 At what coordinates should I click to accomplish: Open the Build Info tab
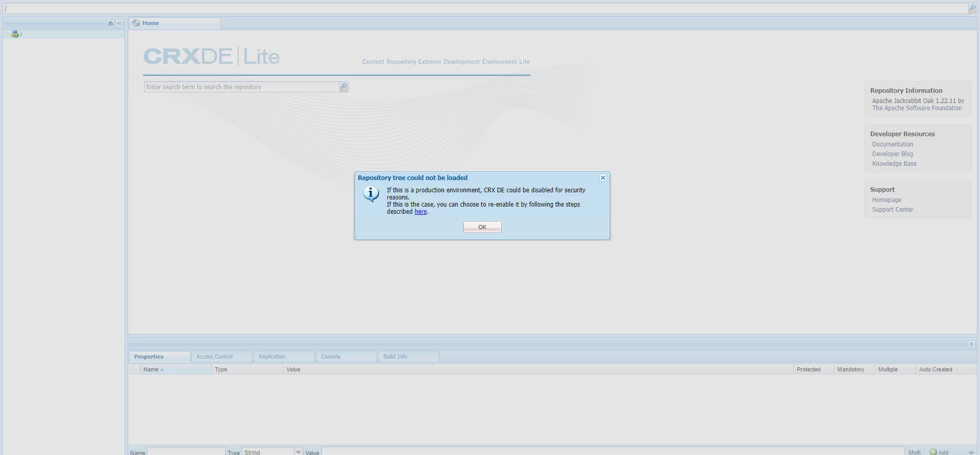coord(408,357)
